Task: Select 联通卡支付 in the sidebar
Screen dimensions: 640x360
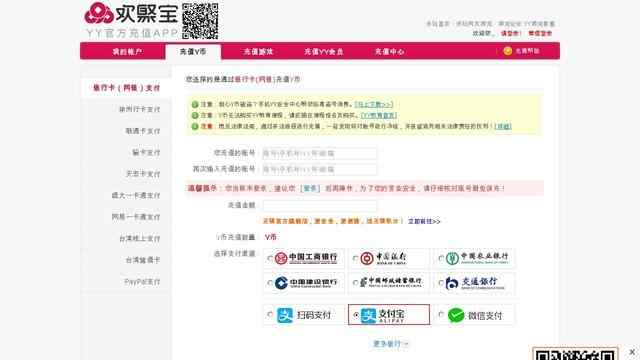Action: pyautogui.click(x=143, y=131)
